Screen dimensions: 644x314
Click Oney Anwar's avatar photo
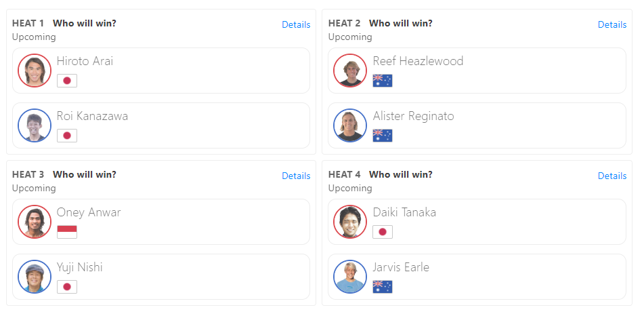35,222
